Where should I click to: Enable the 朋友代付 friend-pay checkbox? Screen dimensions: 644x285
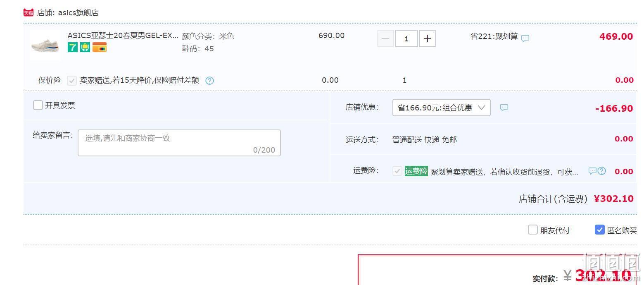coord(533,230)
